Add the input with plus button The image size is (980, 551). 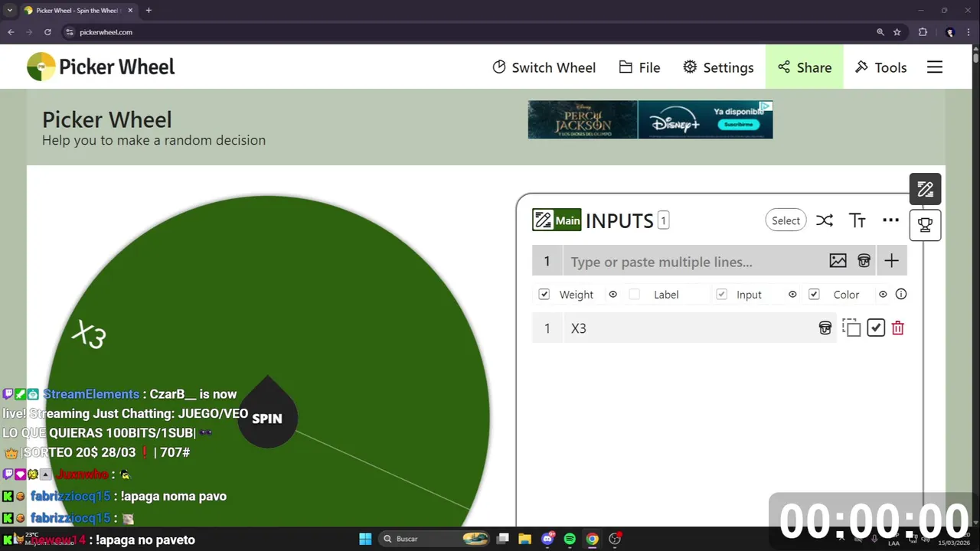click(x=891, y=261)
